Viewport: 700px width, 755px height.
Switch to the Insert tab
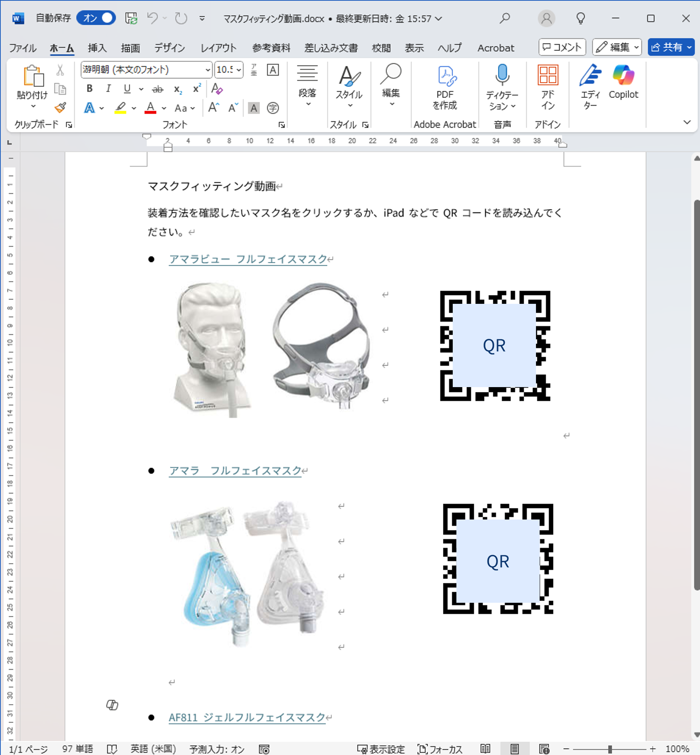coord(97,48)
